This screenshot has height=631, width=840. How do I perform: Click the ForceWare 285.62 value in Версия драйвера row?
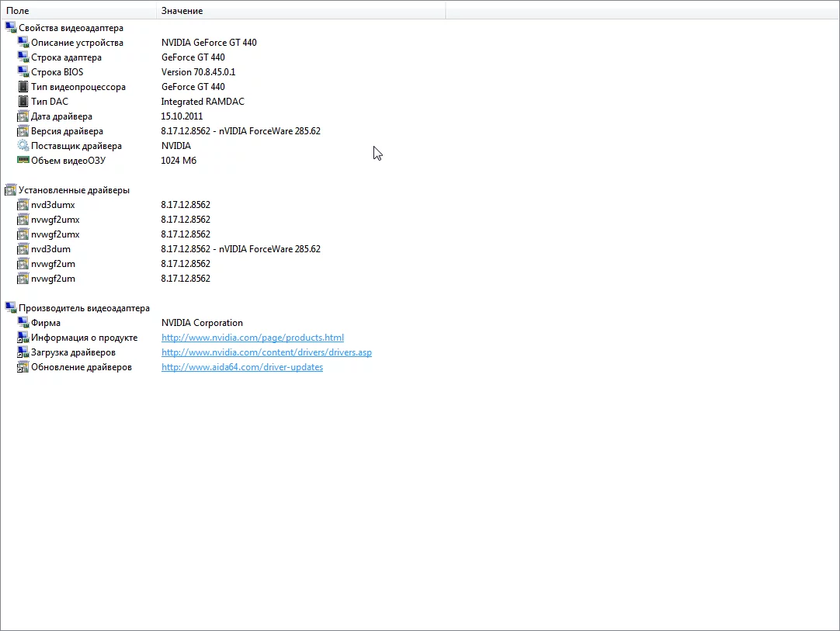[241, 130]
